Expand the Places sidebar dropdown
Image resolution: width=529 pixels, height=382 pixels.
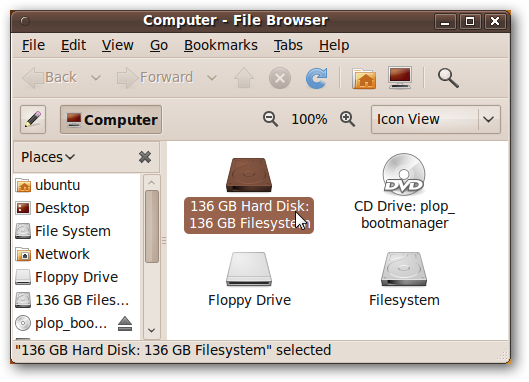[48, 157]
